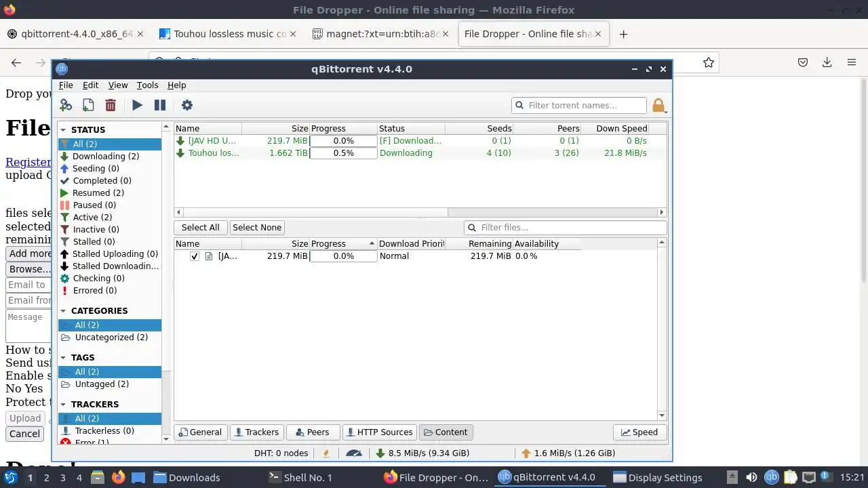Open Firefox Pocket save icon

803,62
